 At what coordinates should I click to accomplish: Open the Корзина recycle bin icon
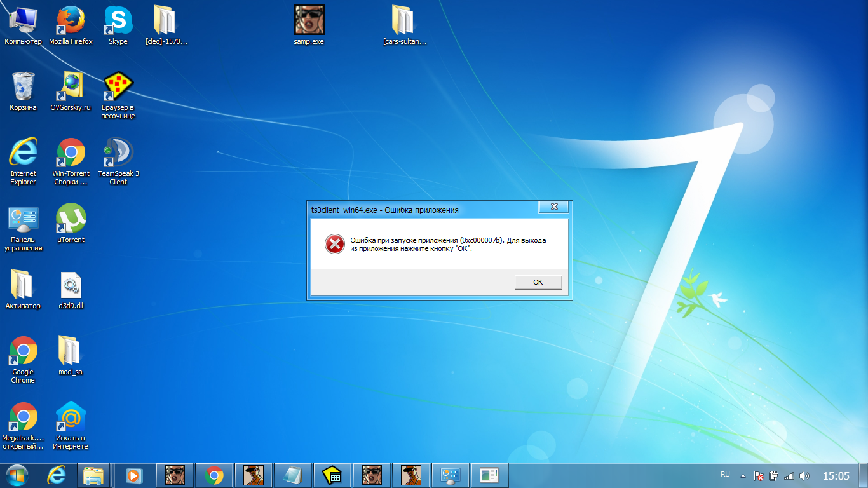click(x=23, y=91)
